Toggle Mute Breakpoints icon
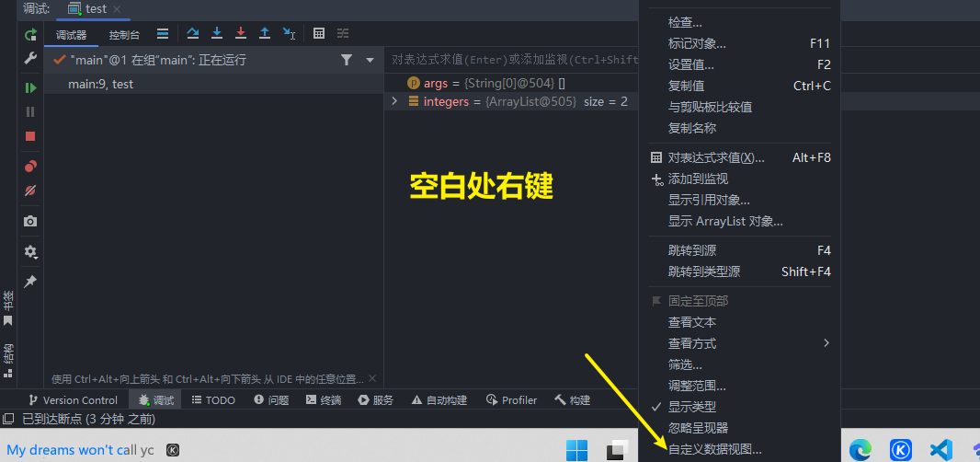 click(30, 191)
